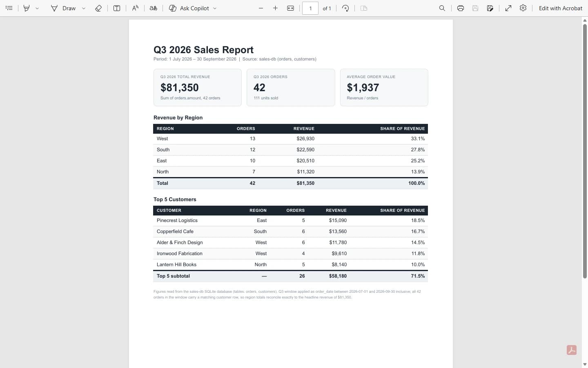This screenshot has height=368, width=588.
Task: Click North's share of revenue 13.9%
Action: coord(418,172)
